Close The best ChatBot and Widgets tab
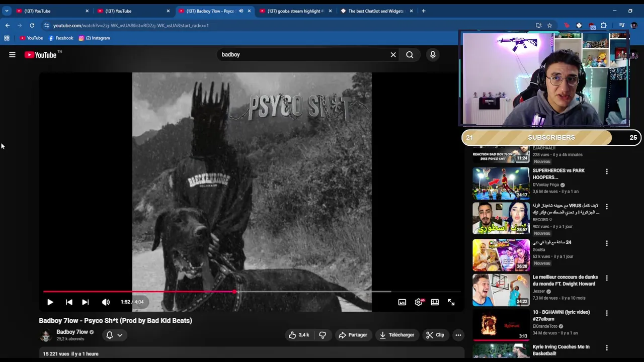The image size is (644, 362). tap(412, 11)
